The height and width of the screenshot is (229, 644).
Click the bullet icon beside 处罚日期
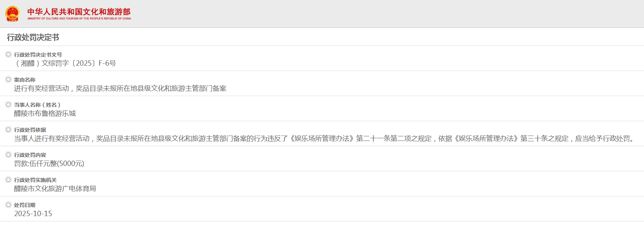pos(8,205)
